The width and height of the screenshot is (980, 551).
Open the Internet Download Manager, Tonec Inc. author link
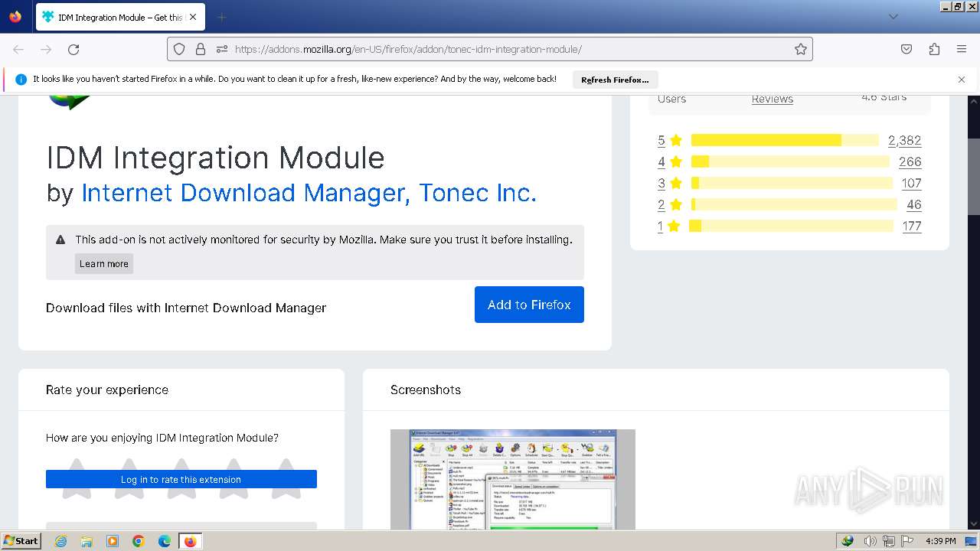coord(309,193)
